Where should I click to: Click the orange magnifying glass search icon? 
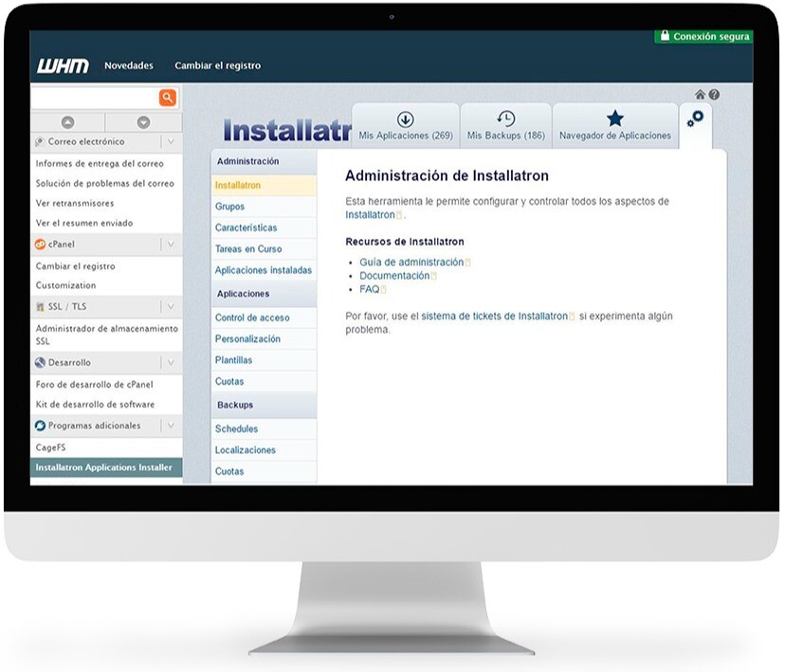(x=166, y=97)
